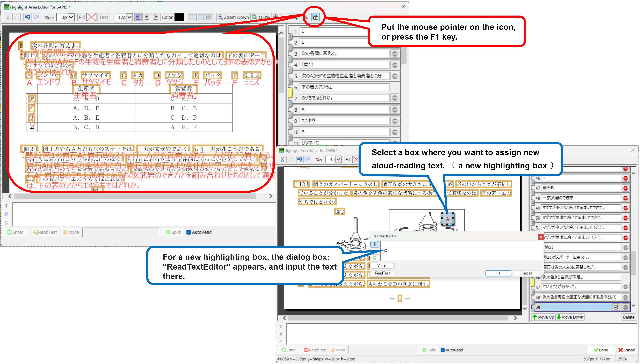Select the highlighted box A in the figure
Viewport: 640px width, 364px height.
448,219
